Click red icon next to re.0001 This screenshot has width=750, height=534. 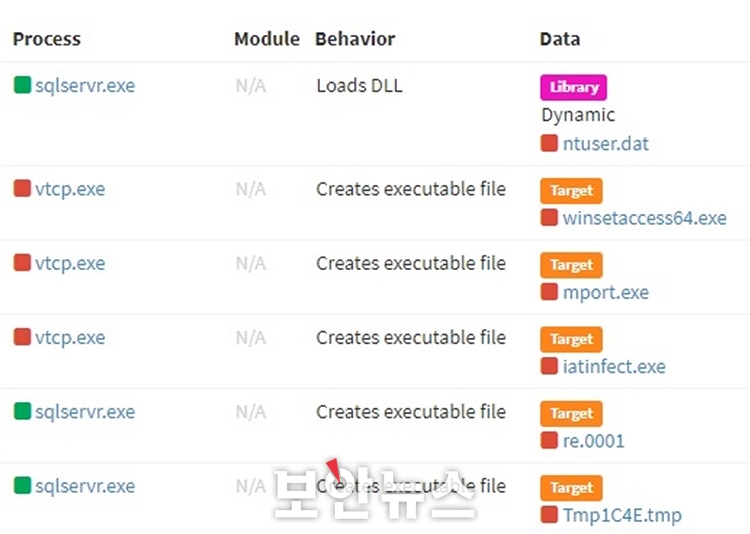pos(549,440)
